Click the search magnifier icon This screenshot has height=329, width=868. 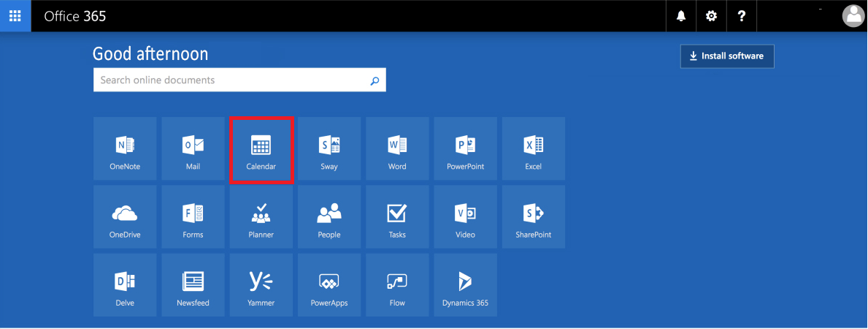click(375, 80)
